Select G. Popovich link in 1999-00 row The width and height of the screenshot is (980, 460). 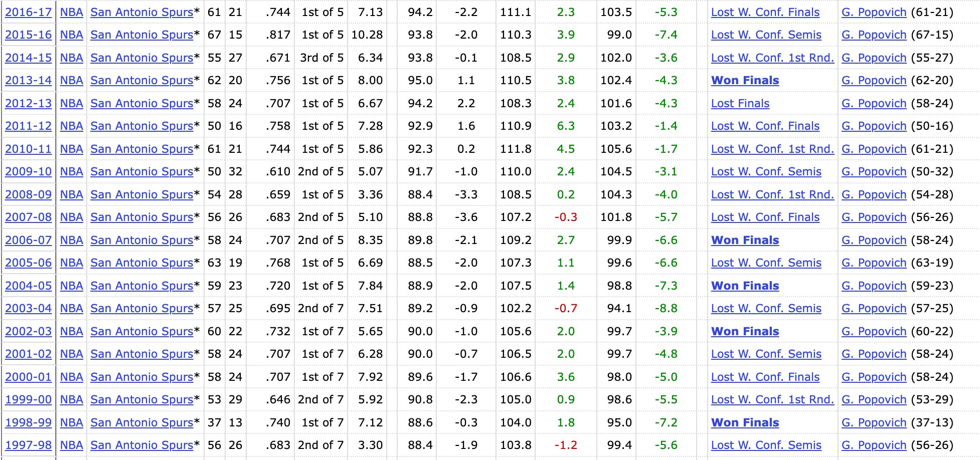(x=874, y=399)
